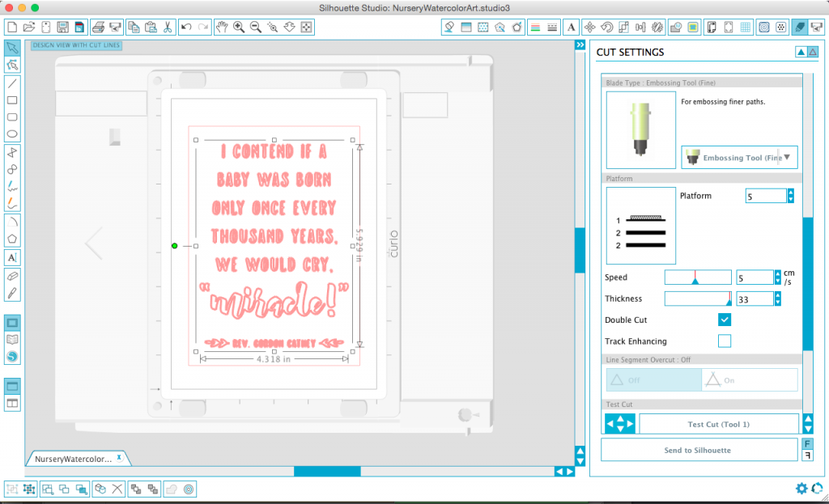Select the Eraser tool

[12, 276]
